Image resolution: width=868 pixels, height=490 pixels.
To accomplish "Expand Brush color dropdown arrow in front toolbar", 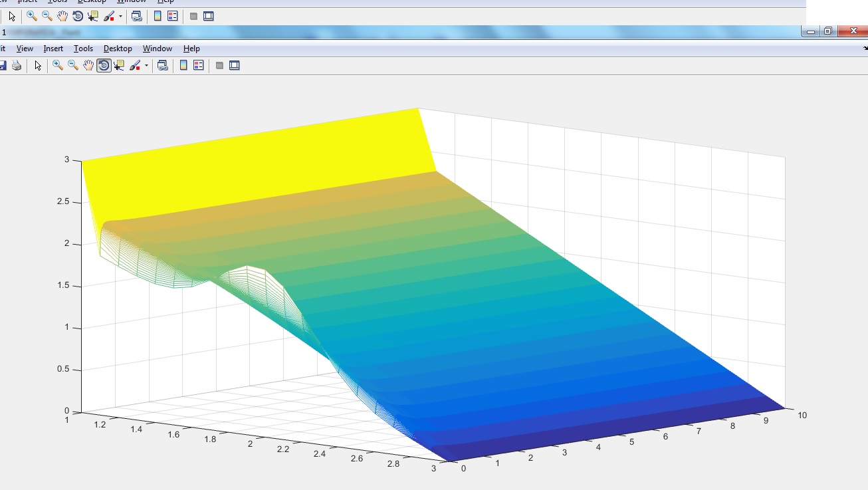I will pyautogui.click(x=146, y=66).
